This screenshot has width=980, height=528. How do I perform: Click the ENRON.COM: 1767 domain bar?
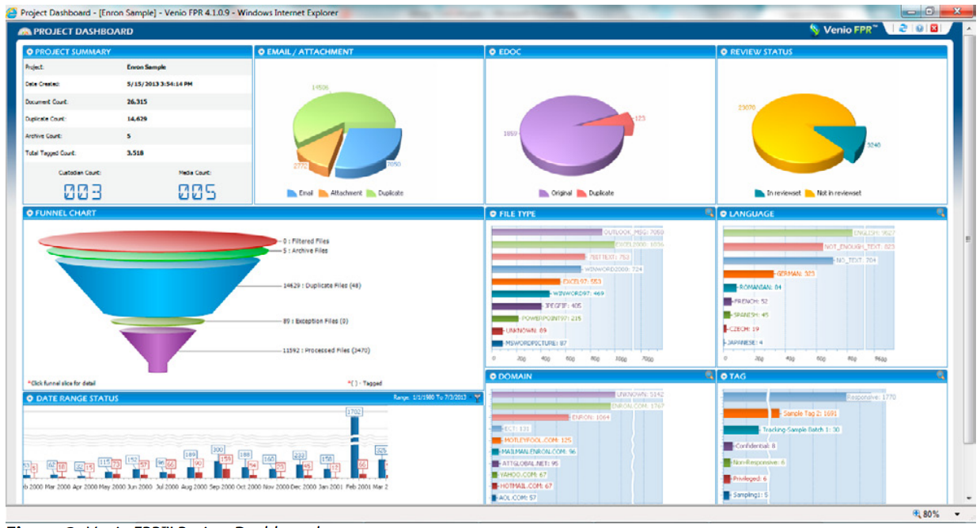pos(551,405)
